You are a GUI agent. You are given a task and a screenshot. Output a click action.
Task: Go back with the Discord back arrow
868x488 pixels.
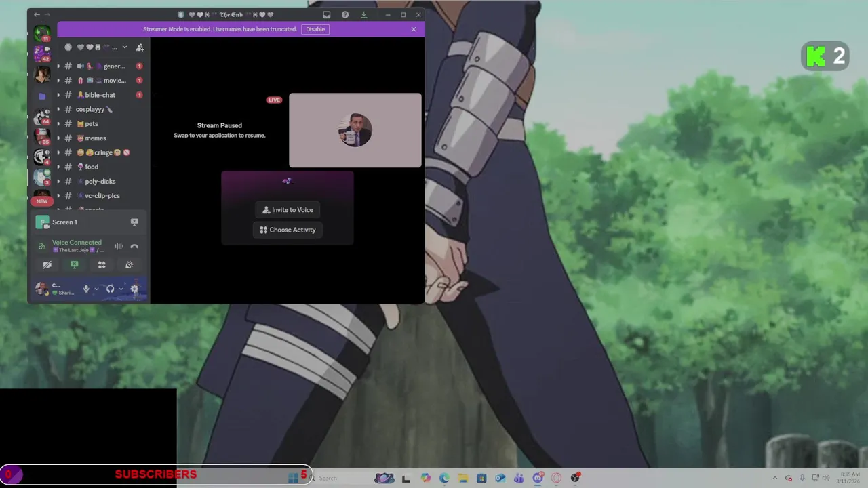click(37, 14)
